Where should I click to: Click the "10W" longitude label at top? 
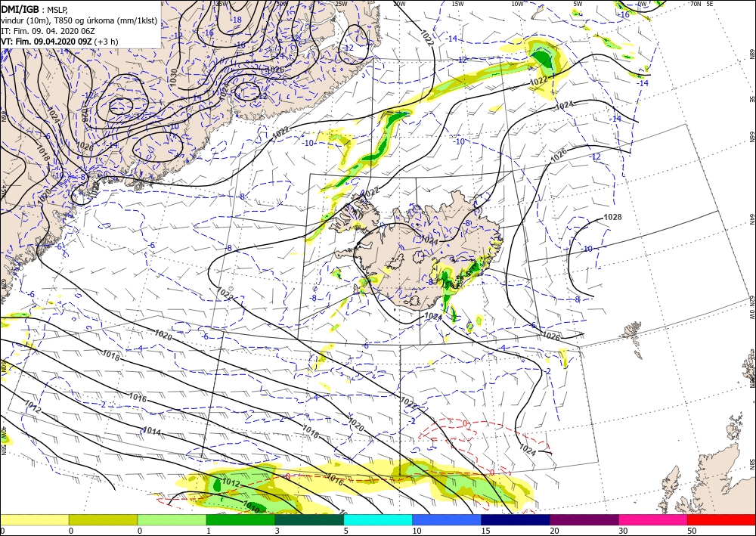click(x=518, y=4)
